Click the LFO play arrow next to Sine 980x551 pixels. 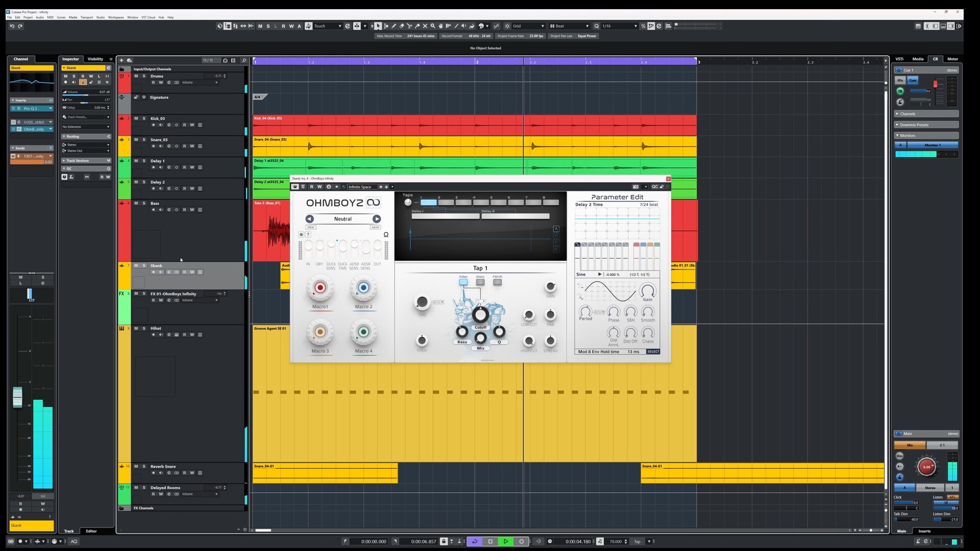[x=600, y=274]
